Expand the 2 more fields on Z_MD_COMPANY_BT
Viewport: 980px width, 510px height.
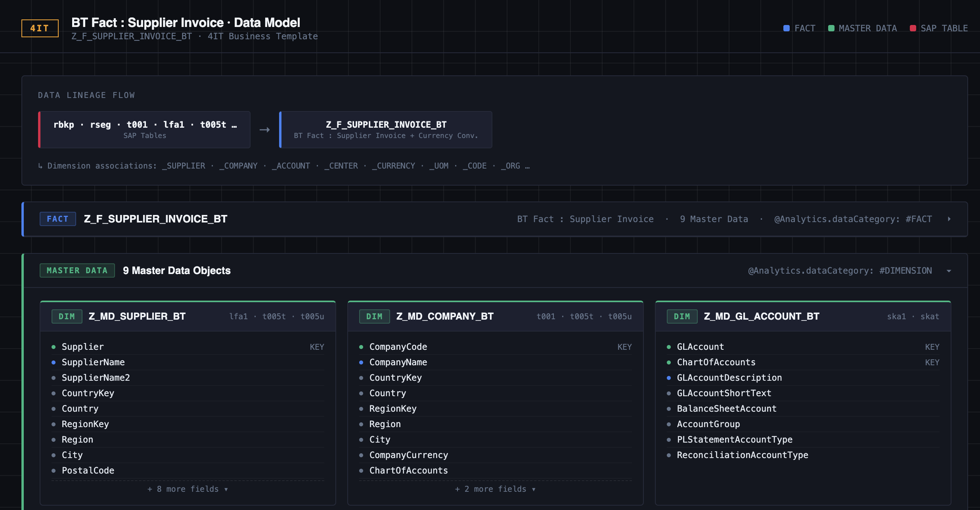tap(495, 489)
